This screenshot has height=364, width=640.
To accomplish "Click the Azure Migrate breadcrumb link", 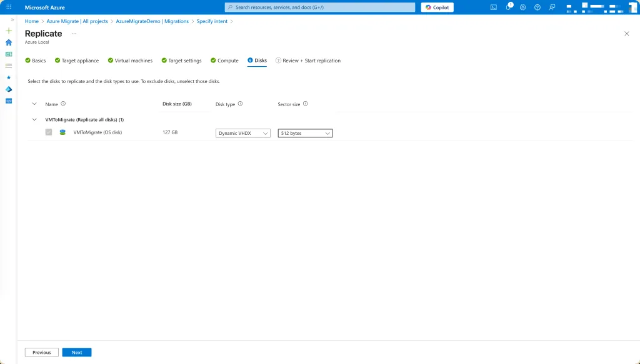I will click(x=77, y=21).
